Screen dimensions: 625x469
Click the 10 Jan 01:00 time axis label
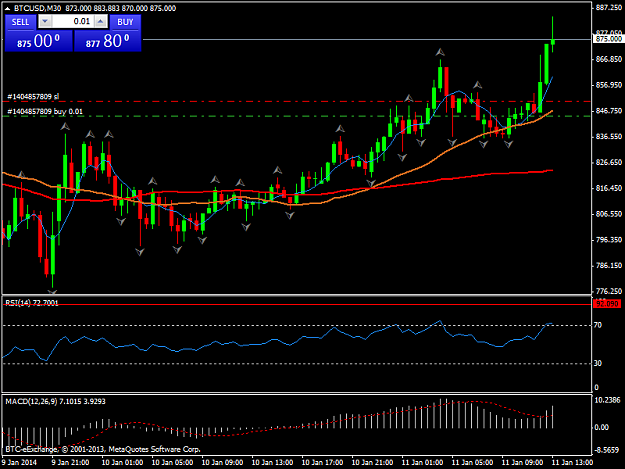tap(122, 462)
